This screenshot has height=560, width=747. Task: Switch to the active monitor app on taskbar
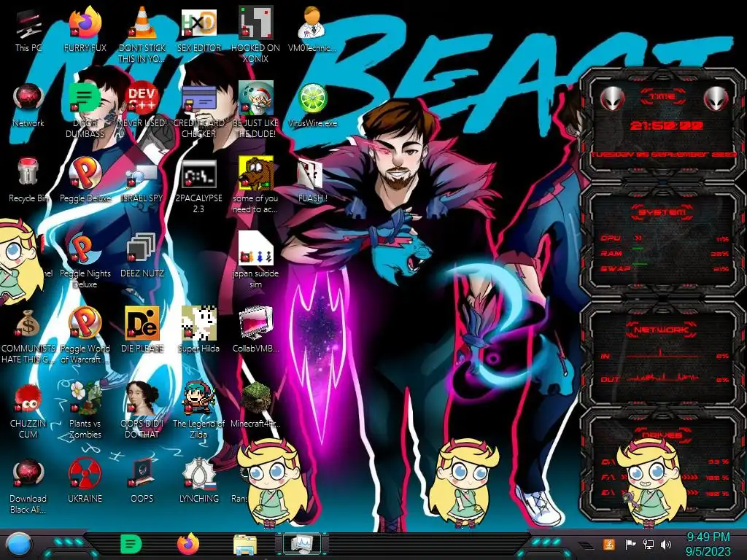pos(302,544)
